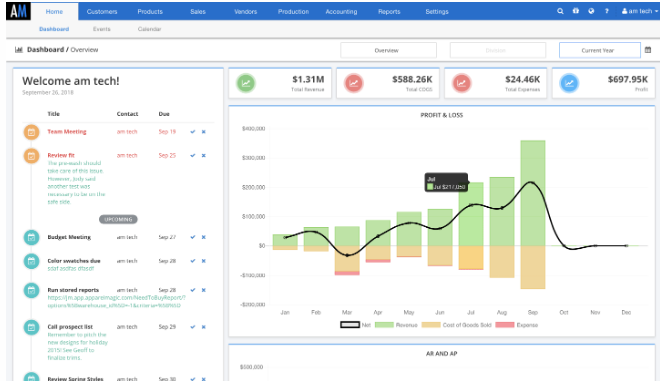Image resolution: width=660 pixels, height=381 pixels.
Task: Click the Due column header
Action: pyautogui.click(x=164, y=114)
